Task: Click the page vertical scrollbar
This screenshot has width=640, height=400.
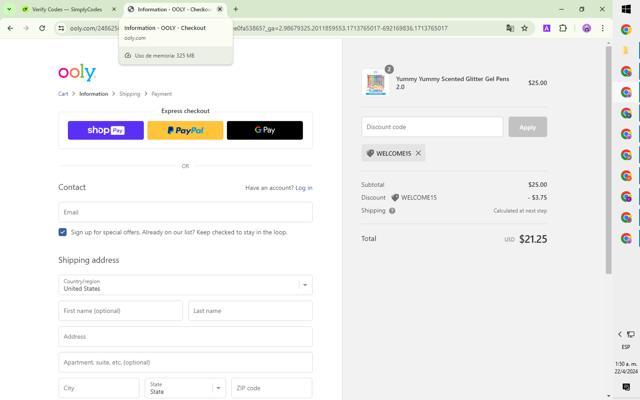Action: click(608, 160)
